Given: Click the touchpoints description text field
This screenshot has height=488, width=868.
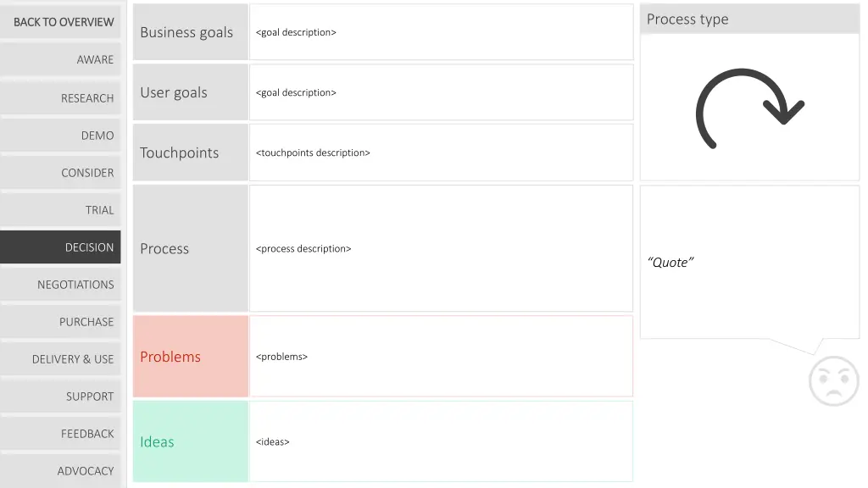Looking at the screenshot, I should click(x=441, y=152).
